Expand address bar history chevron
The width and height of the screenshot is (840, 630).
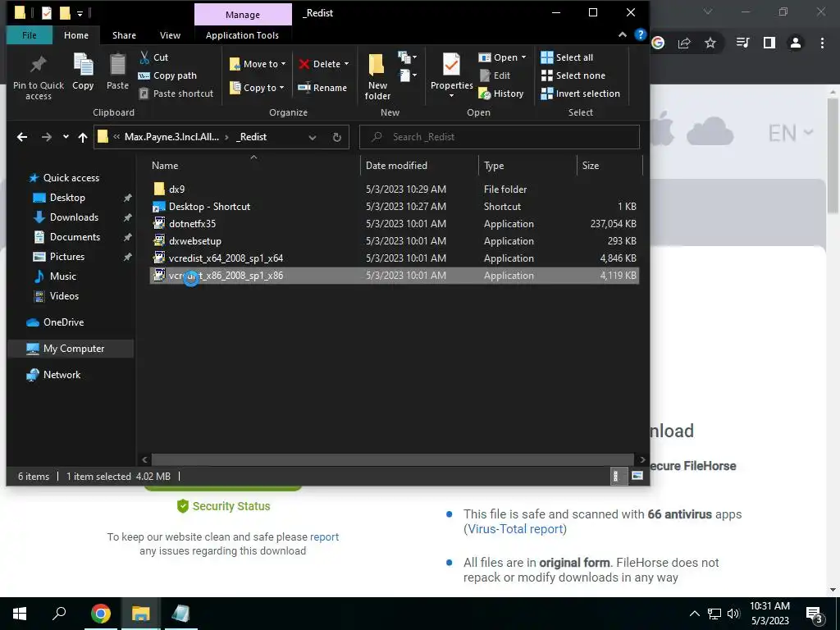pos(313,137)
